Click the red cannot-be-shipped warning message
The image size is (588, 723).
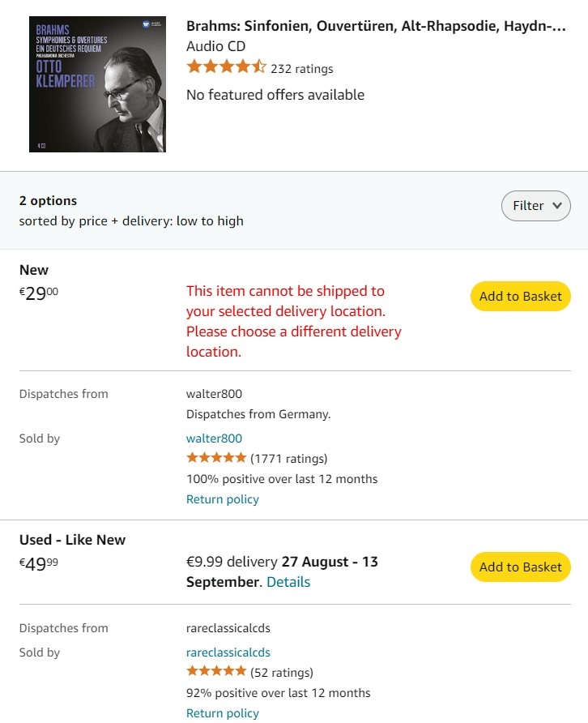click(x=293, y=321)
